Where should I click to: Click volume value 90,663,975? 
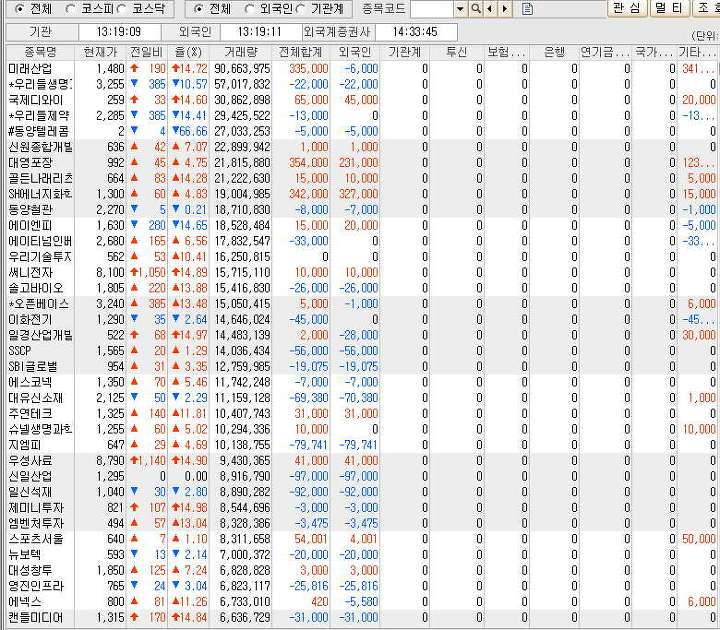tap(242, 69)
